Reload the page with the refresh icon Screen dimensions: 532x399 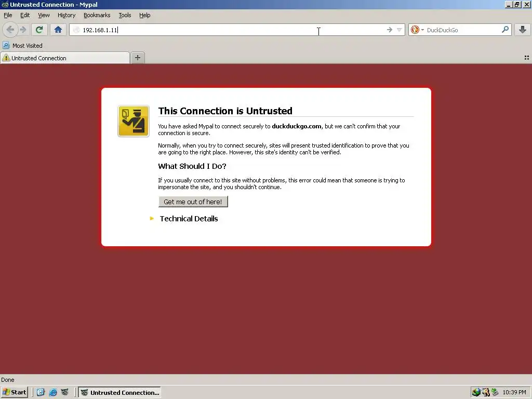[x=39, y=30]
